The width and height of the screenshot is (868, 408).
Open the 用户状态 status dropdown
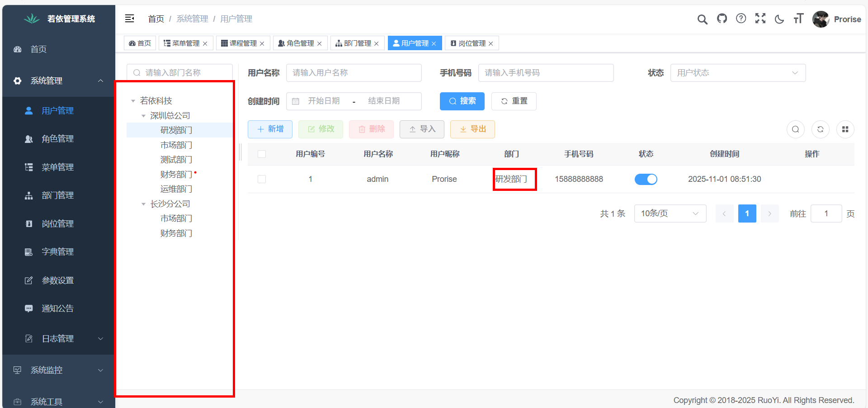coord(737,73)
